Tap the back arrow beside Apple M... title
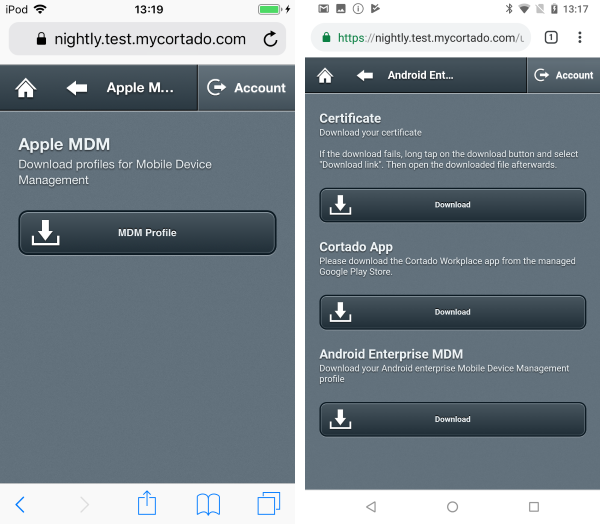The image size is (600, 524). tap(77, 88)
